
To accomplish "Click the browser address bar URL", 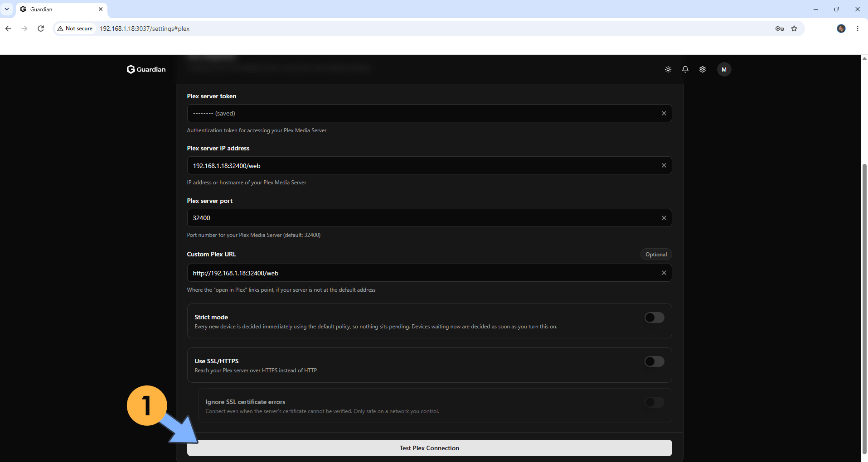I will pyautogui.click(x=145, y=29).
